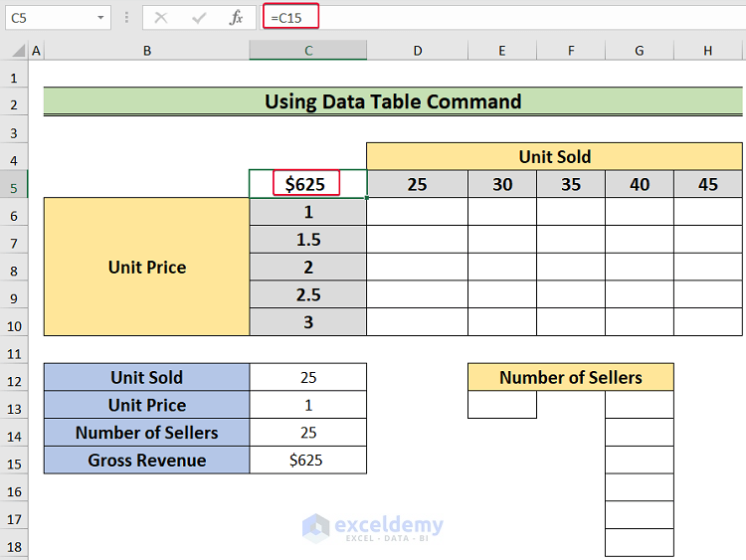Click the Number of Sellers yellow header

(x=570, y=377)
